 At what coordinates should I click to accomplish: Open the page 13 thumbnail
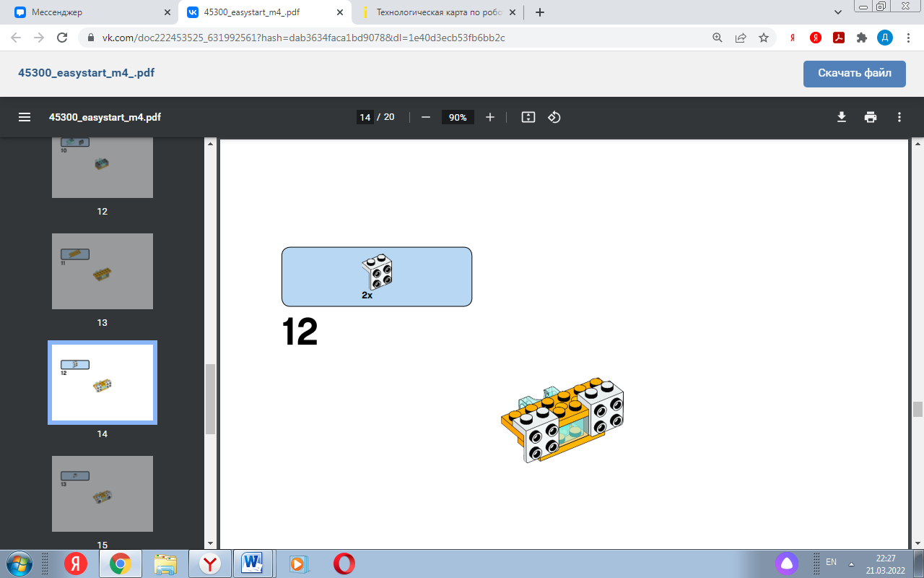click(103, 271)
